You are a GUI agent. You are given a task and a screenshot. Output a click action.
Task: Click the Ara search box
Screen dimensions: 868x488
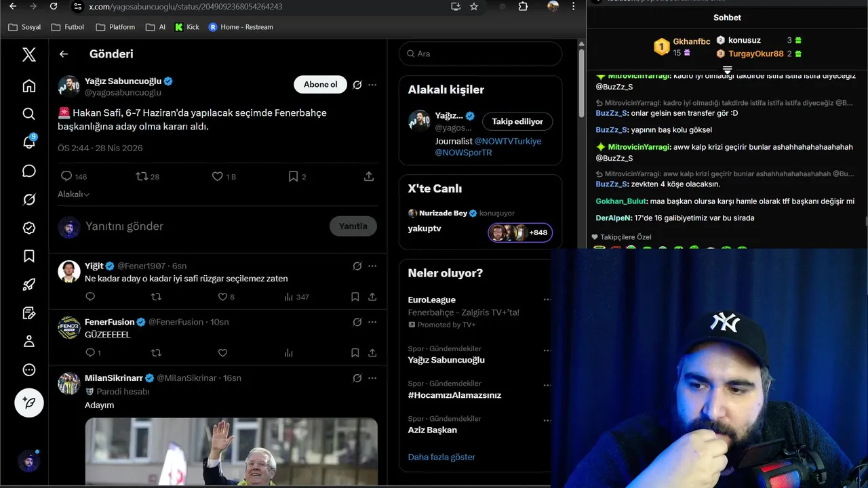tap(480, 54)
